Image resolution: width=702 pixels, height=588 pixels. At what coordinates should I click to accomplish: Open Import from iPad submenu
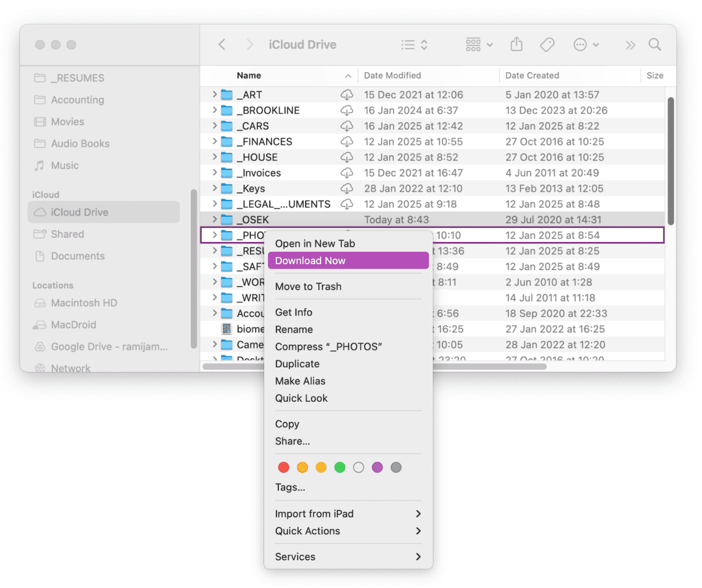tap(348, 513)
